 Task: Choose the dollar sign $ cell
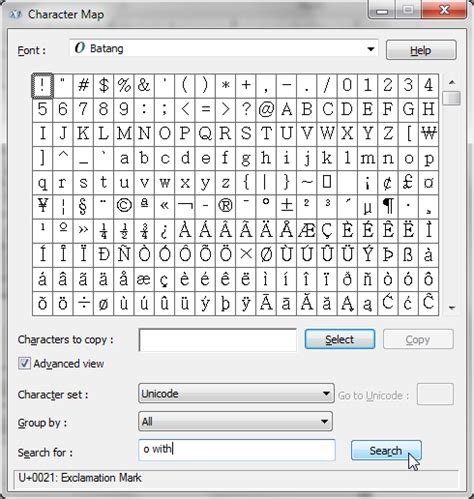104,85
